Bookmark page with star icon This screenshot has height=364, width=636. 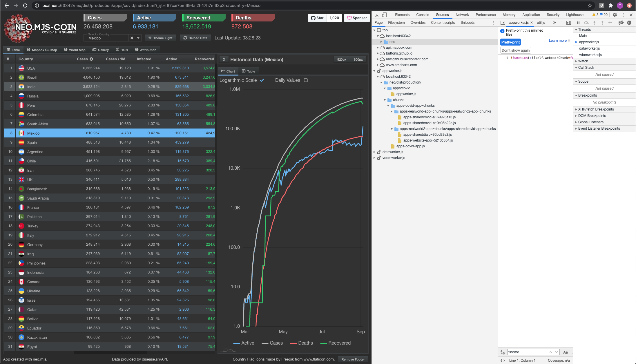590,6
